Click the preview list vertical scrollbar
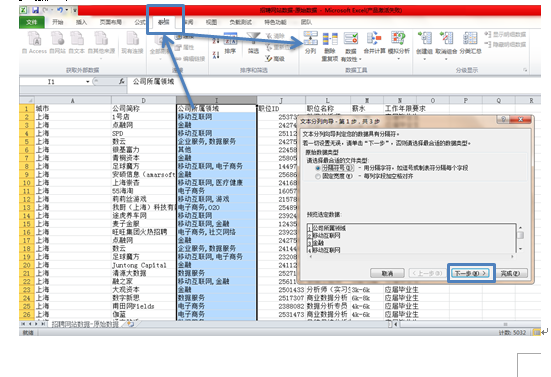The height and width of the screenshot is (377, 551). (520, 238)
